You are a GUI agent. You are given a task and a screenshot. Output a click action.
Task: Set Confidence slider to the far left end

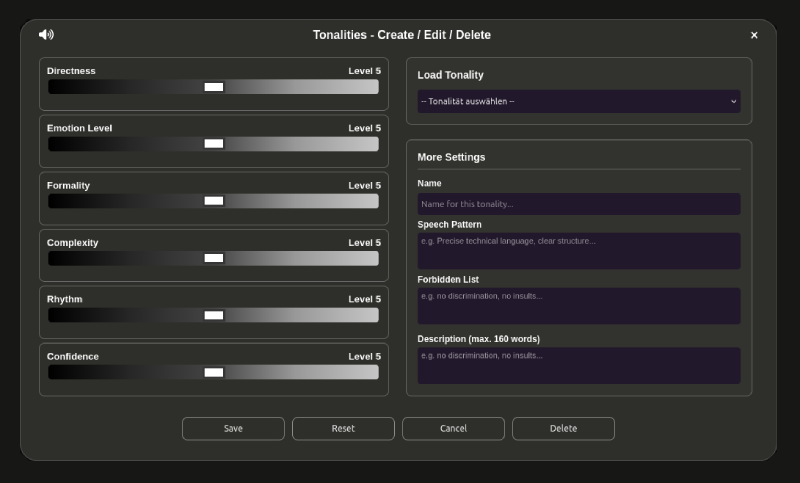tap(50, 372)
